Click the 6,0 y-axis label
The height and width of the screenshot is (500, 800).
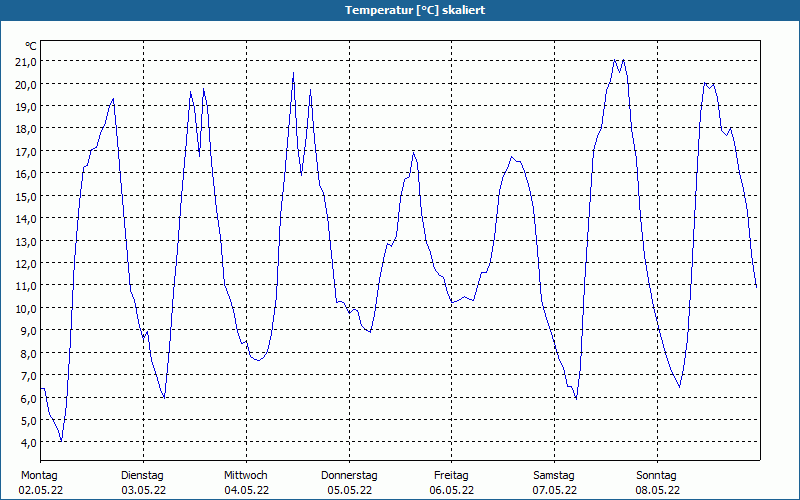pyautogui.click(x=29, y=398)
